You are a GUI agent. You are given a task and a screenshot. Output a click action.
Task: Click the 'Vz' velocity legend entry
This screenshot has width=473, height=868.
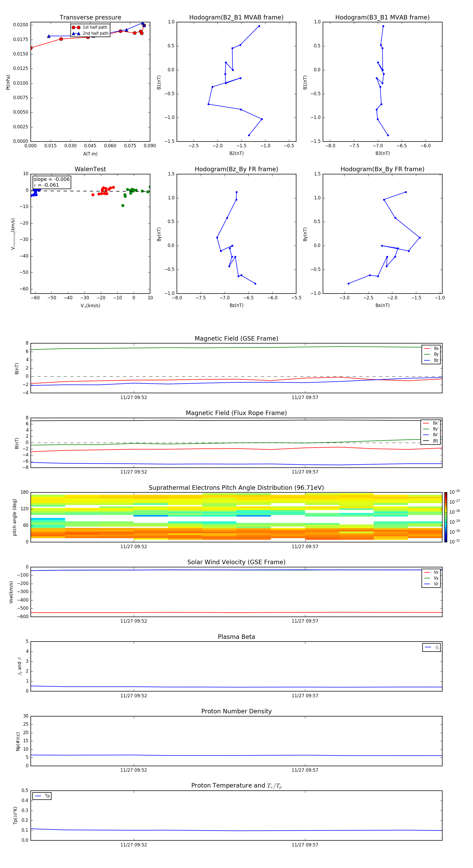pyautogui.click(x=431, y=584)
